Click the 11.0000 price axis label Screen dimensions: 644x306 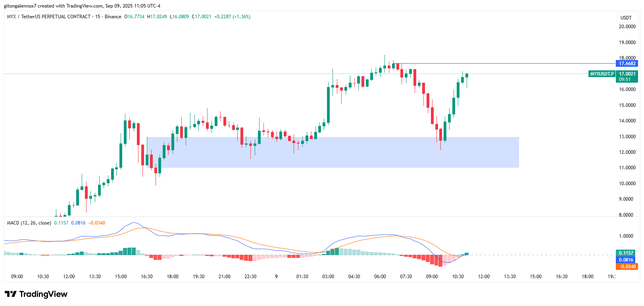pos(627,168)
